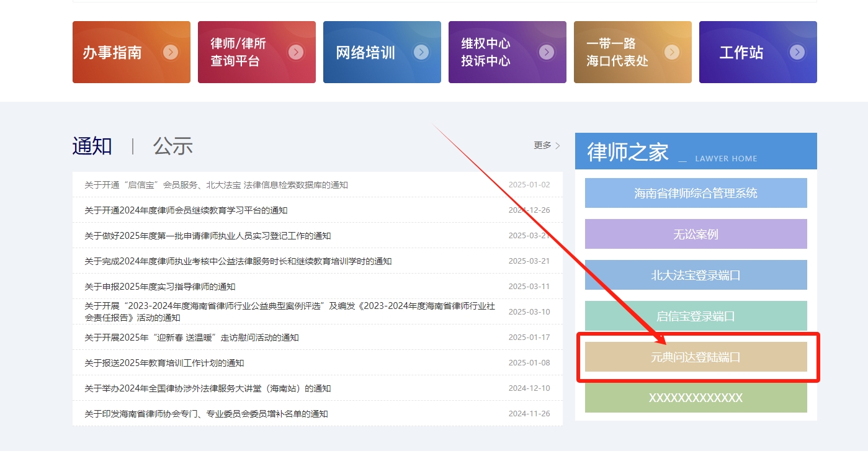Open notice 2024年度律师执业考核公益法律服务时长
The height and width of the screenshot is (456, 868).
[x=238, y=261]
